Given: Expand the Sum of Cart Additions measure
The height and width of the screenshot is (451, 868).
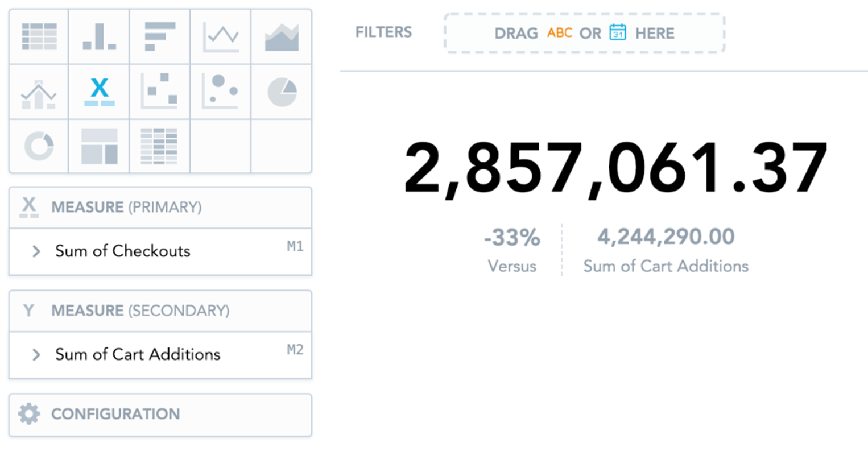Looking at the screenshot, I should pos(36,355).
